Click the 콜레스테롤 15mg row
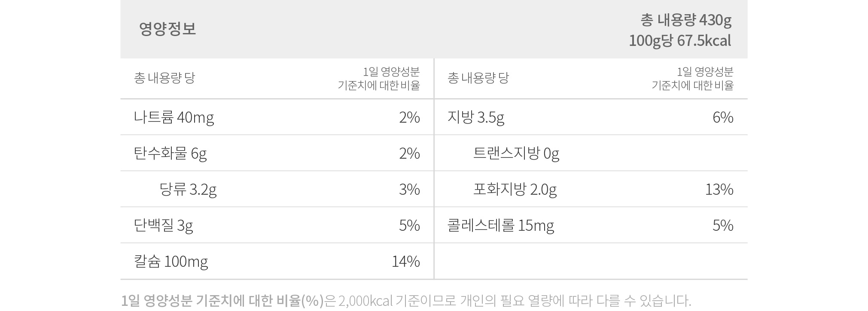 591,225
